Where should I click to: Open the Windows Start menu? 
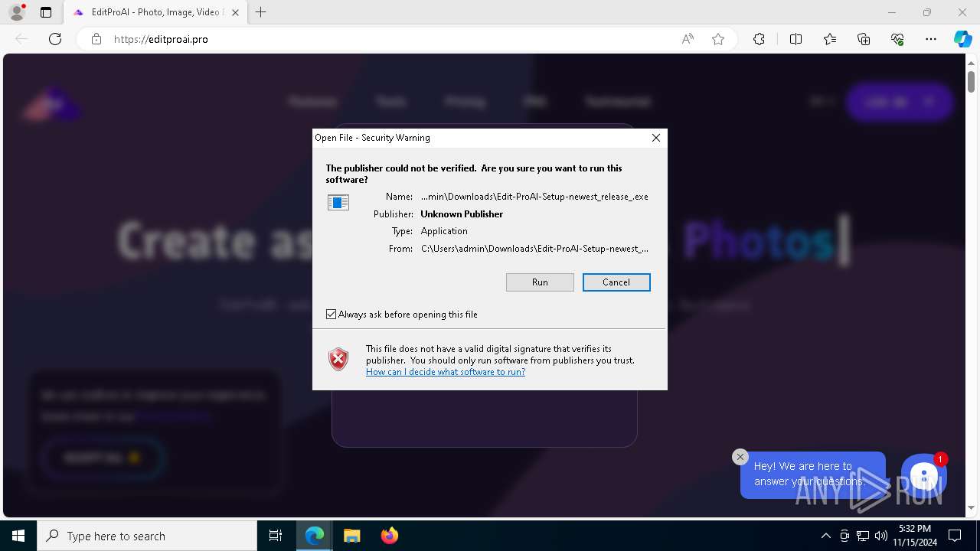(18, 536)
